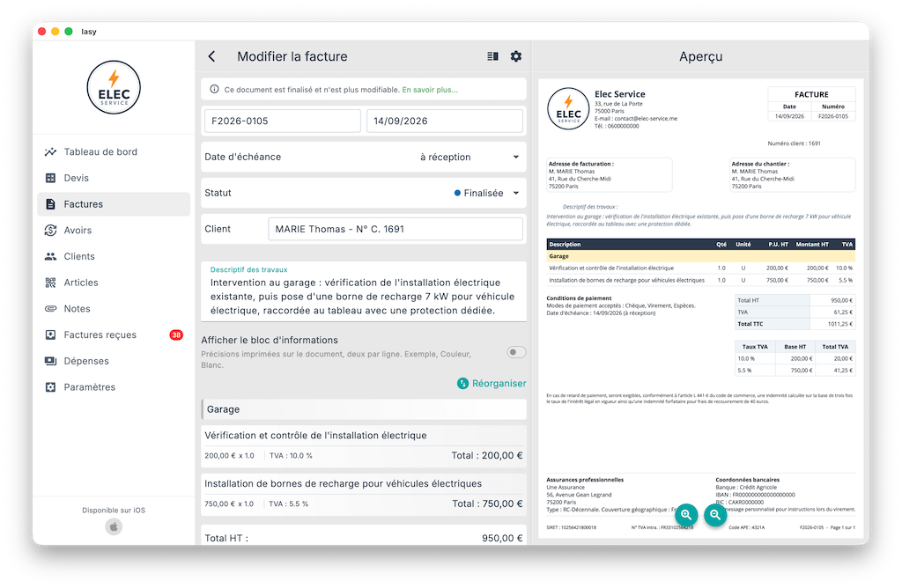Screen dimensions: 902x588
Task: Click the Avoirs refund icon
Action: click(50, 231)
